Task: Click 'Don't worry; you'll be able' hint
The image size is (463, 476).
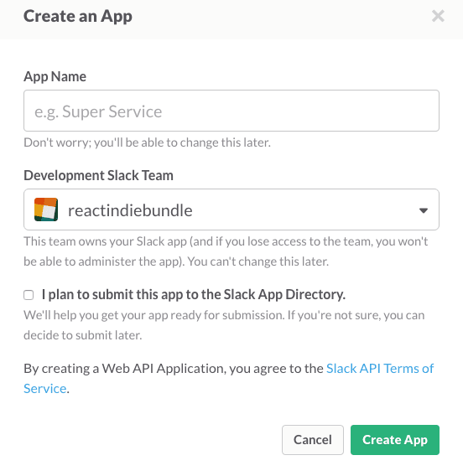Action: (x=147, y=142)
